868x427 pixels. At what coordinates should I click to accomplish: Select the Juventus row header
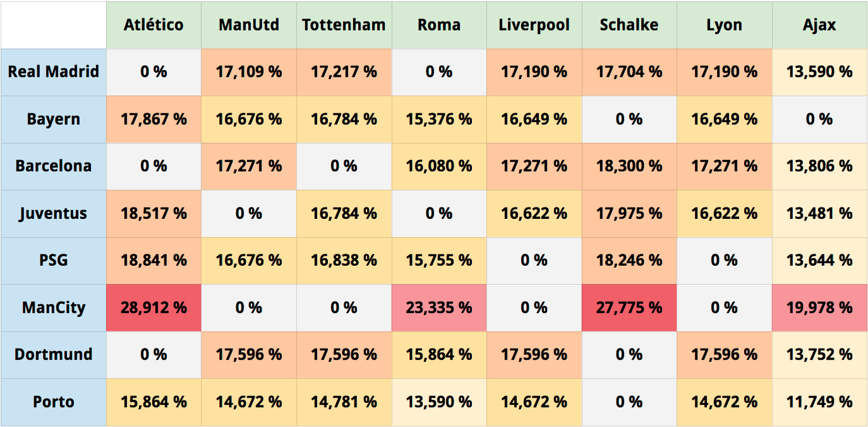(x=53, y=213)
